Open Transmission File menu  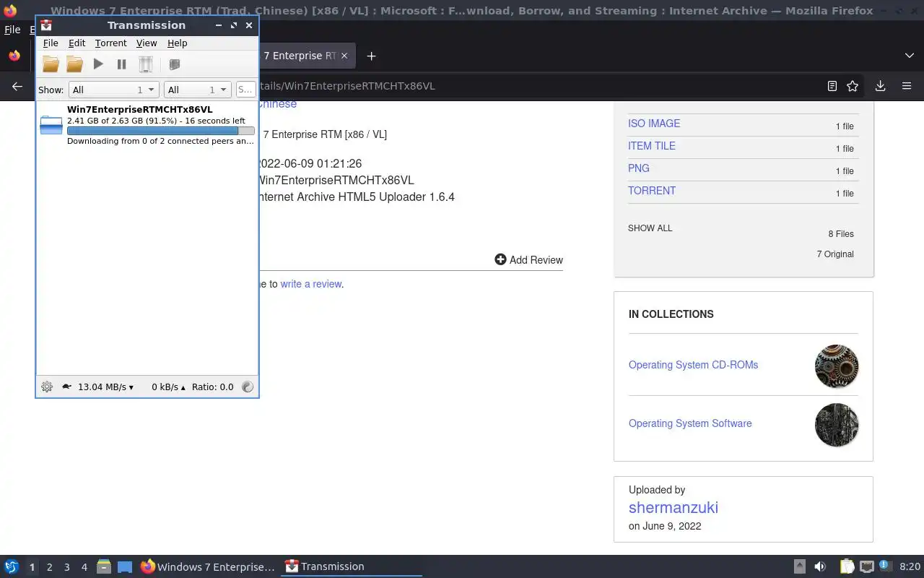point(51,43)
